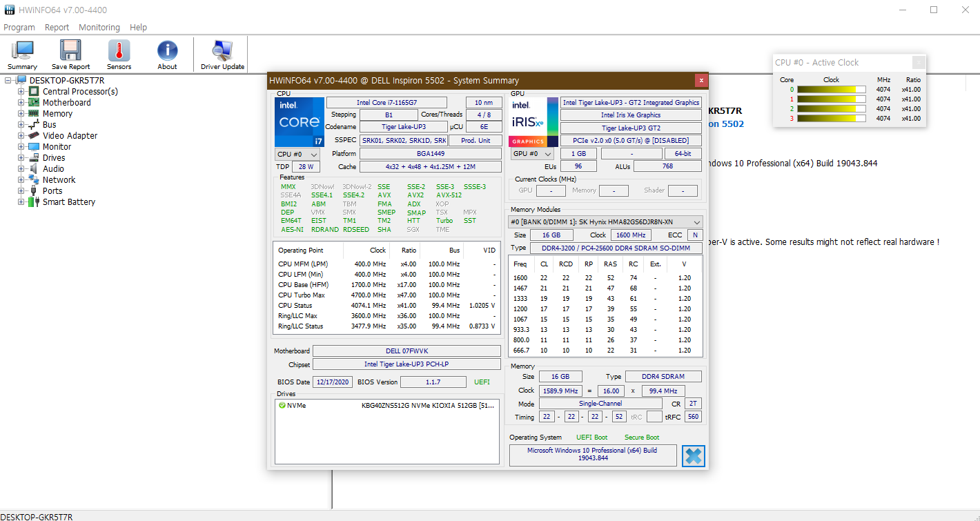Open the Help menu
This screenshot has width=980, height=521.
139,28
